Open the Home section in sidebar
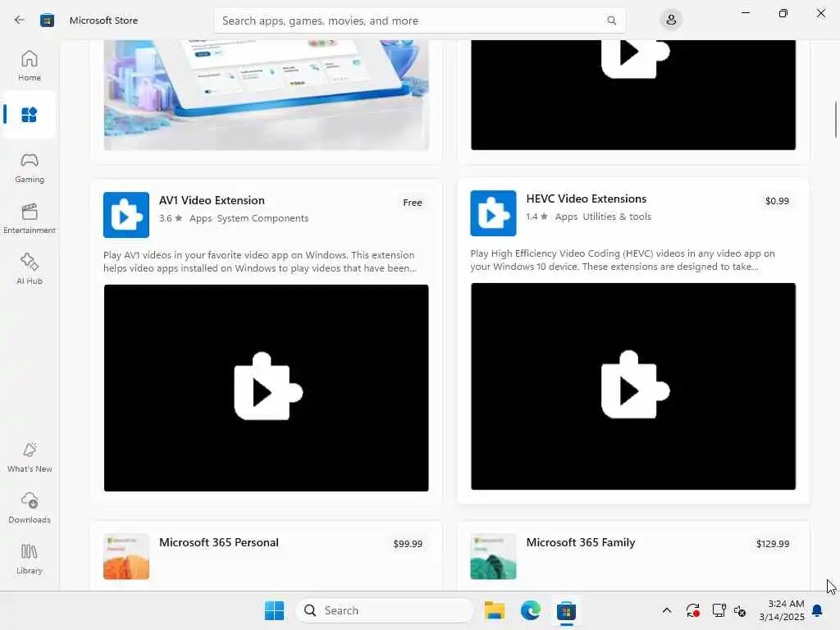The width and height of the screenshot is (840, 630). pos(30,65)
